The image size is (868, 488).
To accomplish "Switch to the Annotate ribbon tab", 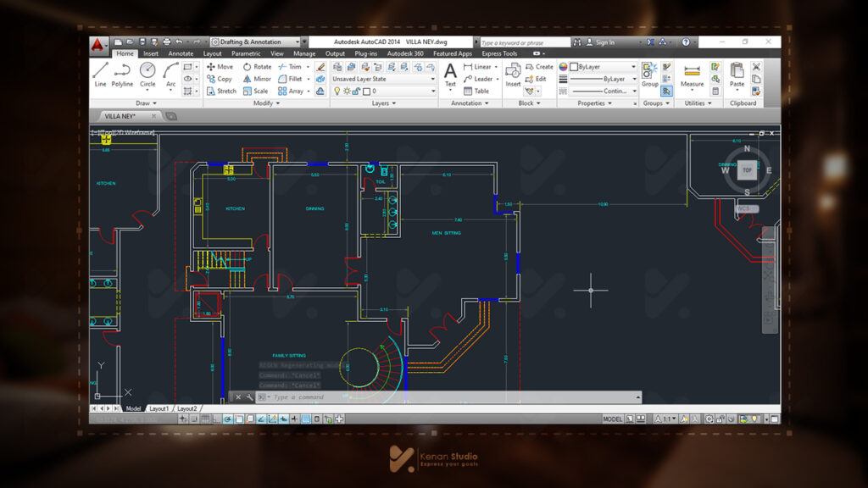I will [181, 53].
